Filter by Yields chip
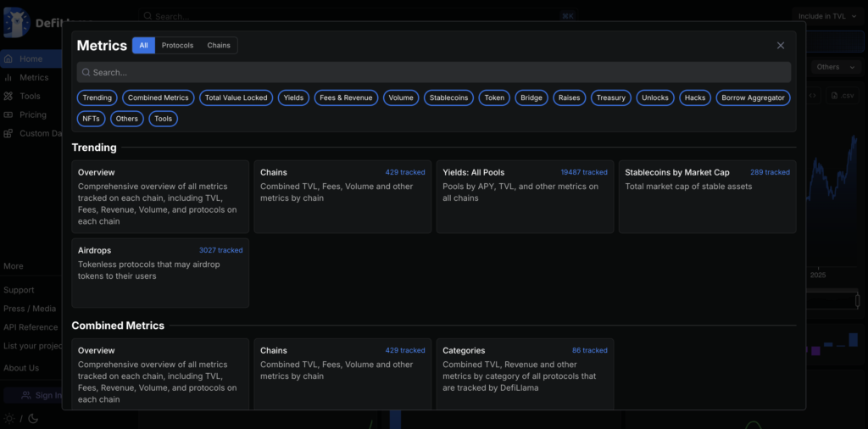 (293, 98)
